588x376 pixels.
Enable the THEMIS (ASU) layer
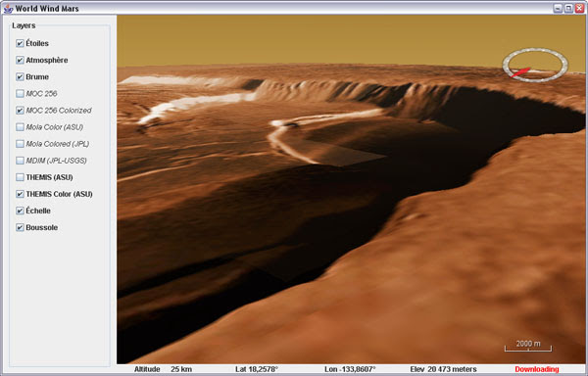point(20,177)
